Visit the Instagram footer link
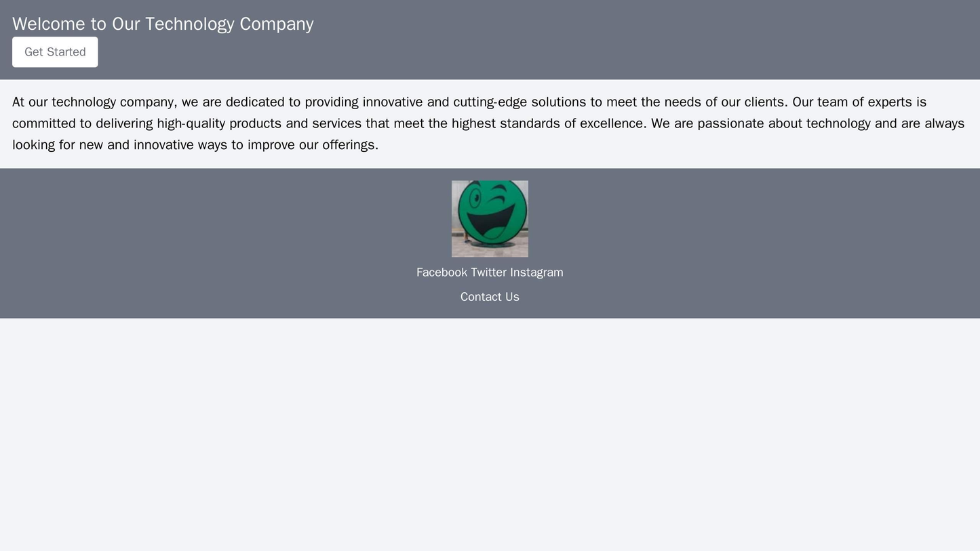The height and width of the screenshot is (551, 980). pyautogui.click(x=536, y=272)
